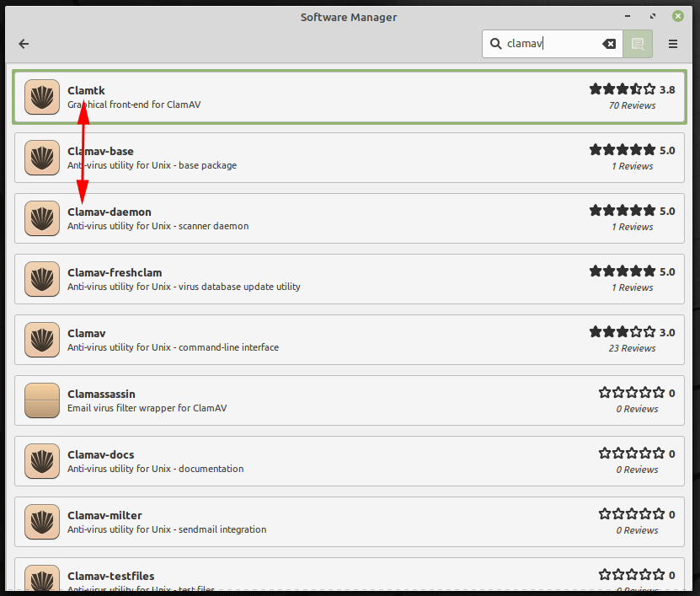Screen dimensions: 700x596
Task: Select the Clamav-docs package title
Action: 101,455
